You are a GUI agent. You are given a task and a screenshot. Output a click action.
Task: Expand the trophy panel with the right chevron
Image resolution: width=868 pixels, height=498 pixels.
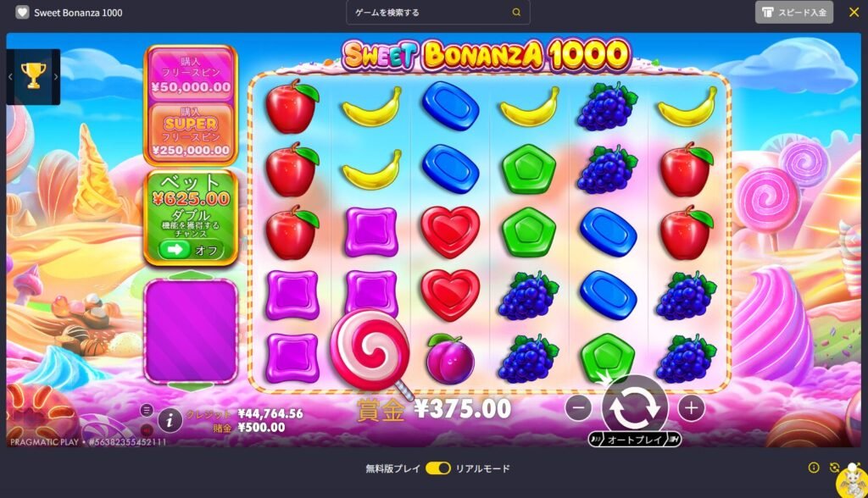tap(55, 77)
